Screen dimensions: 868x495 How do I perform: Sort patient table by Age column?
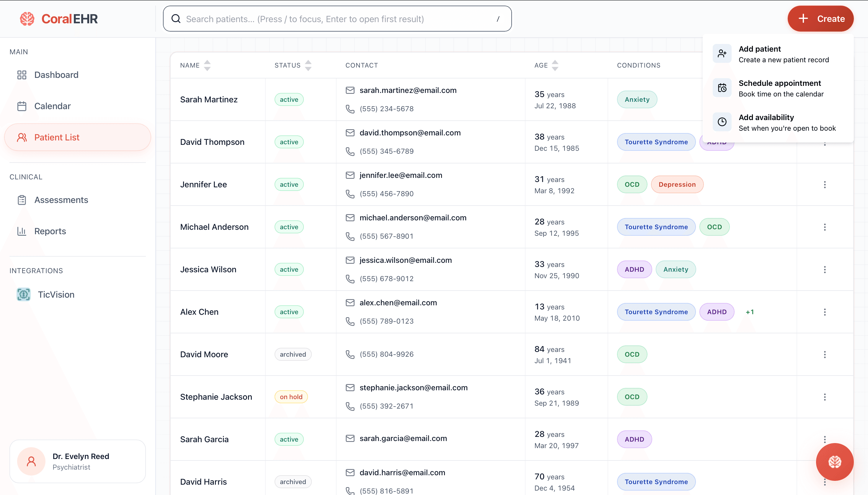point(555,65)
